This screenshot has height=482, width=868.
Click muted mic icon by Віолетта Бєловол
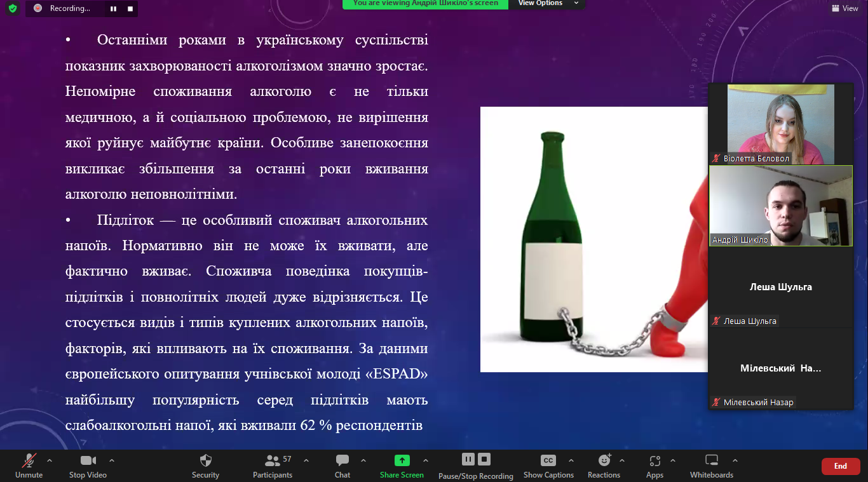tap(716, 158)
